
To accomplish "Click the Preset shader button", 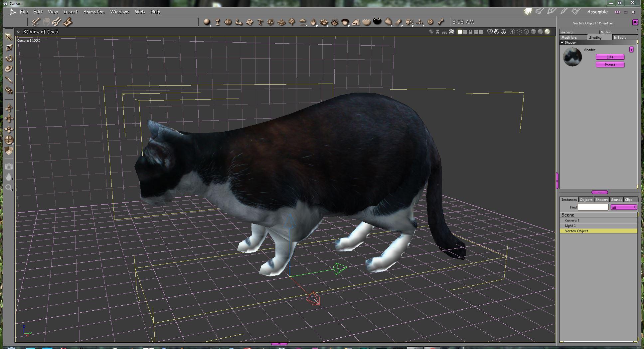I will pos(610,65).
